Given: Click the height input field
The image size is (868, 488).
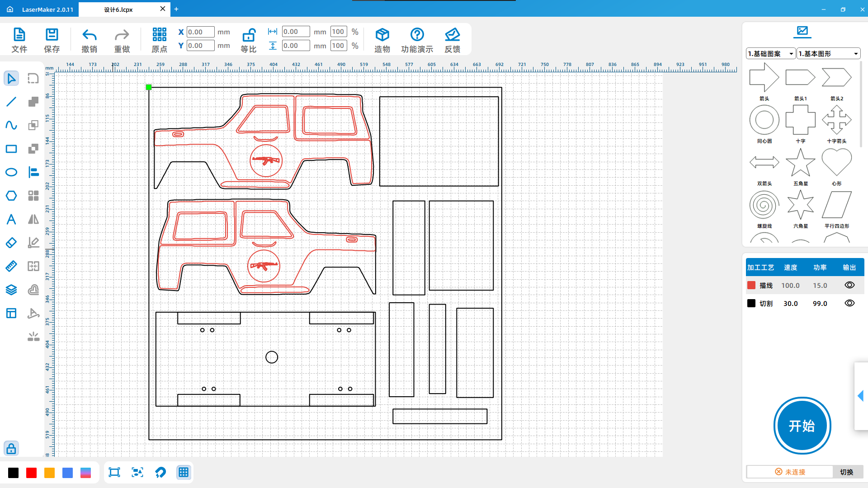Looking at the screenshot, I should click(x=296, y=46).
